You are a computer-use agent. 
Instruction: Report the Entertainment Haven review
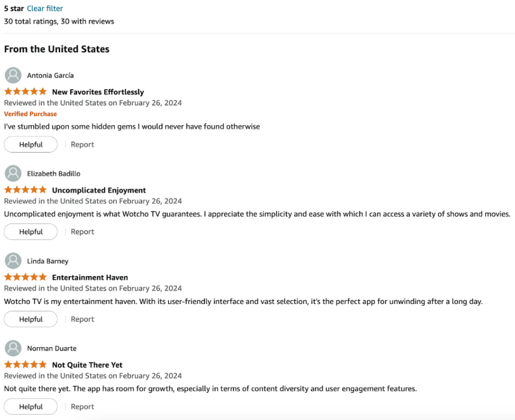click(x=82, y=319)
